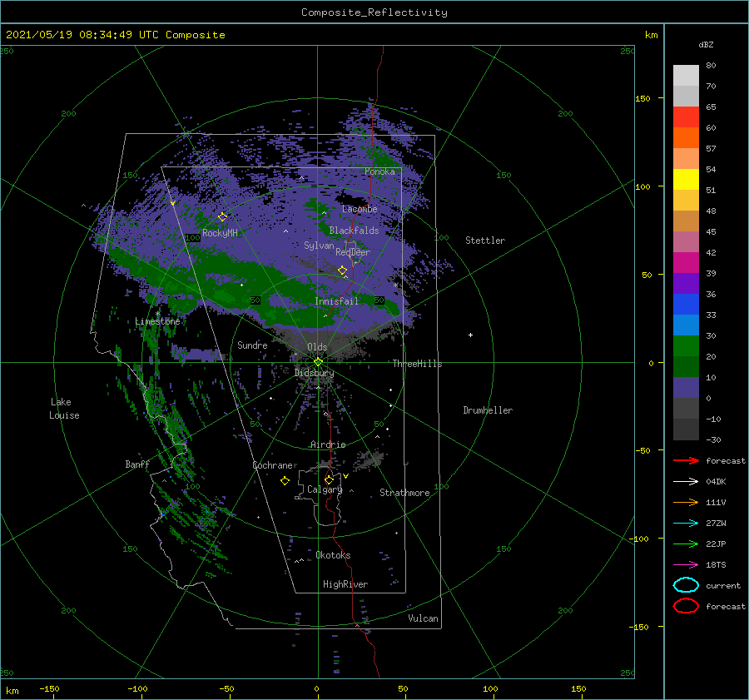Click the Strathmore label

coord(404,493)
